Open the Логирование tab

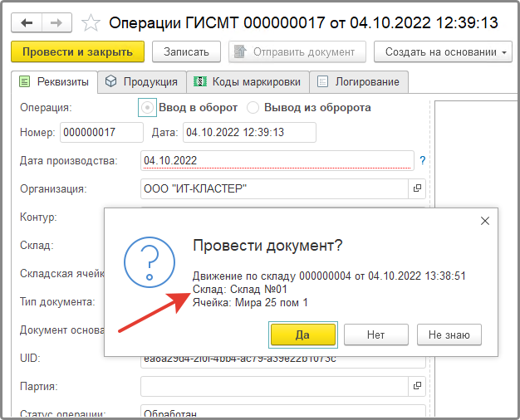tap(359, 81)
